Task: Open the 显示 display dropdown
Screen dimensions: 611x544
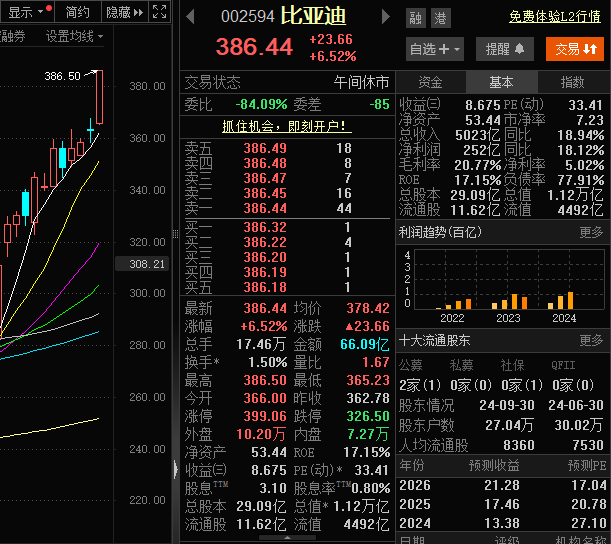Action: click(x=26, y=12)
